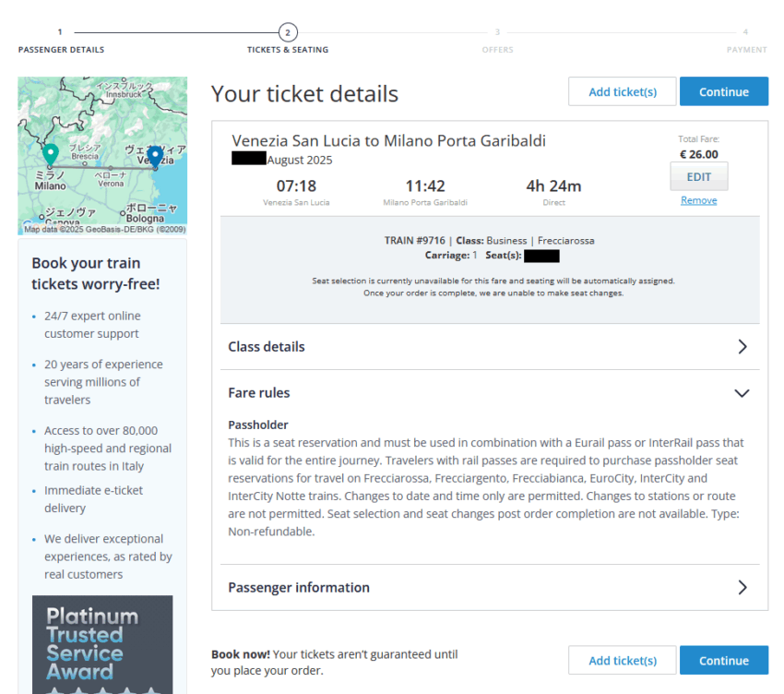Click the bottom Add ticket(s) button
784x694 pixels.
(623, 661)
